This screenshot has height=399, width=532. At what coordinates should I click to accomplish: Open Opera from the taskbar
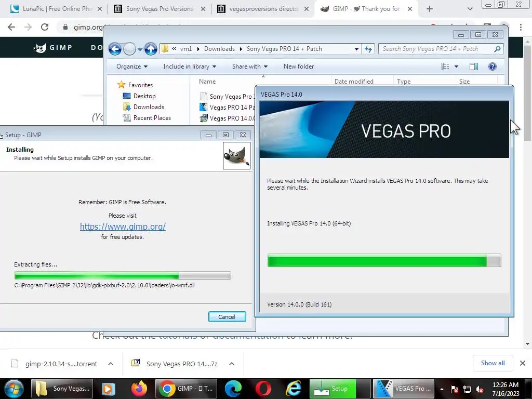point(263,389)
